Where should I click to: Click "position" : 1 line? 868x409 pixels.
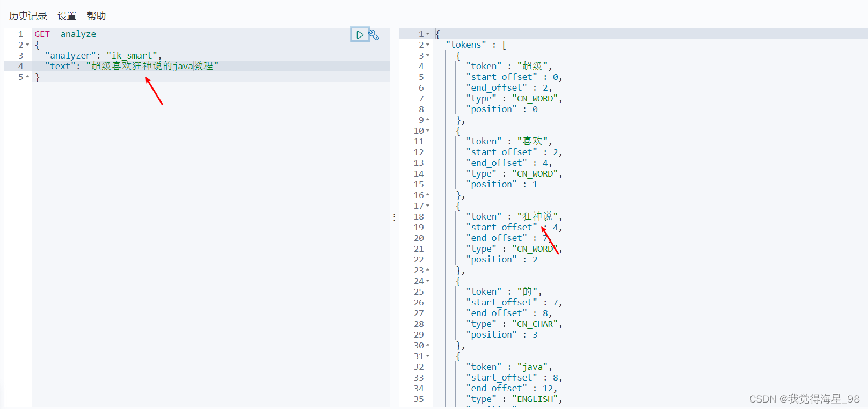502,185
